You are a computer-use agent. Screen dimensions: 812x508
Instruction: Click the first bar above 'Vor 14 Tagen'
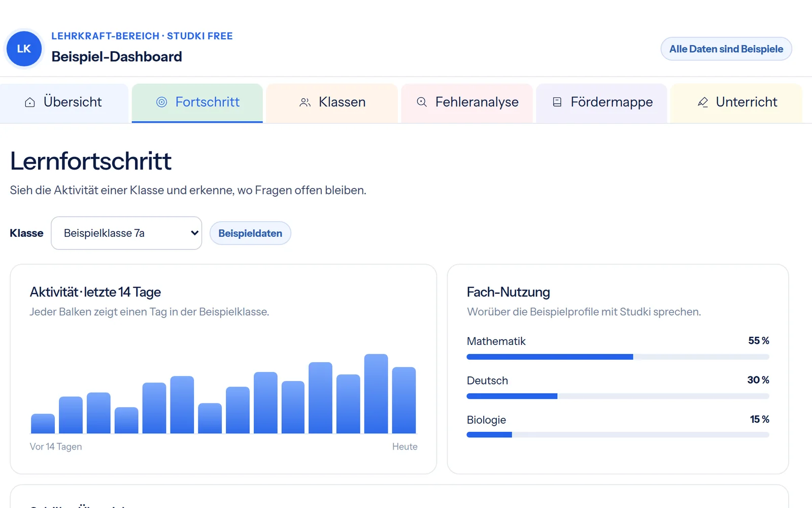pos(43,424)
